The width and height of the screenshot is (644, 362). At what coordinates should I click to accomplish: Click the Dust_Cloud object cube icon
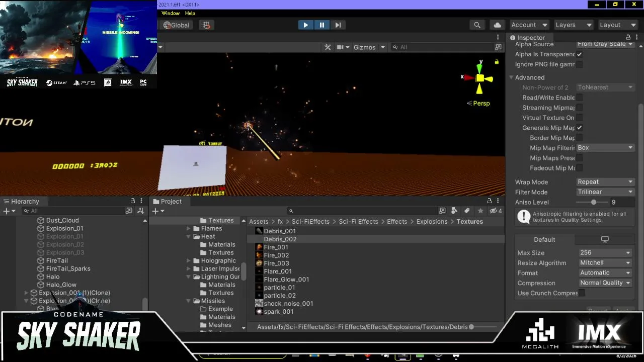coord(41,220)
